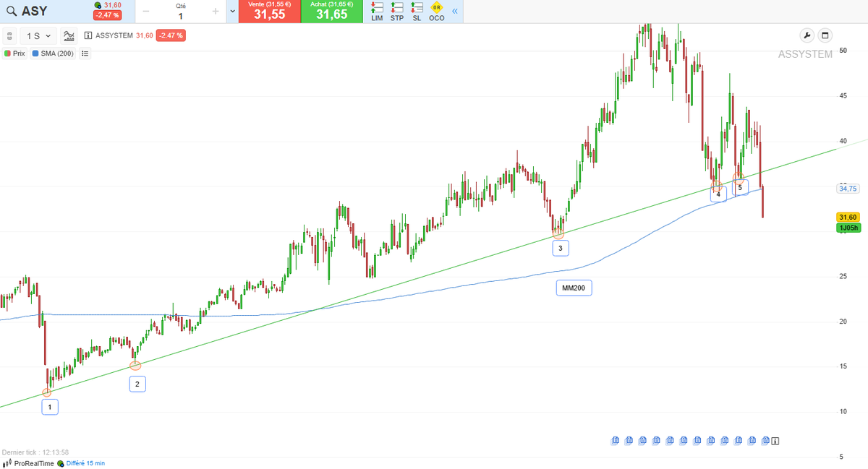Click the ProRealTime logo
The height and width of the screenshot is (469, 868).
(x=28, y=463)
